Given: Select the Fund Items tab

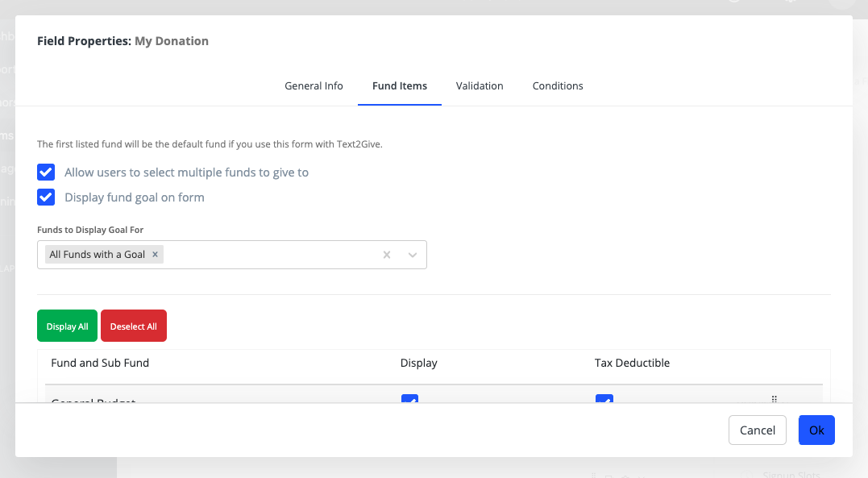Looking at the screenshot, I should 400,86.
